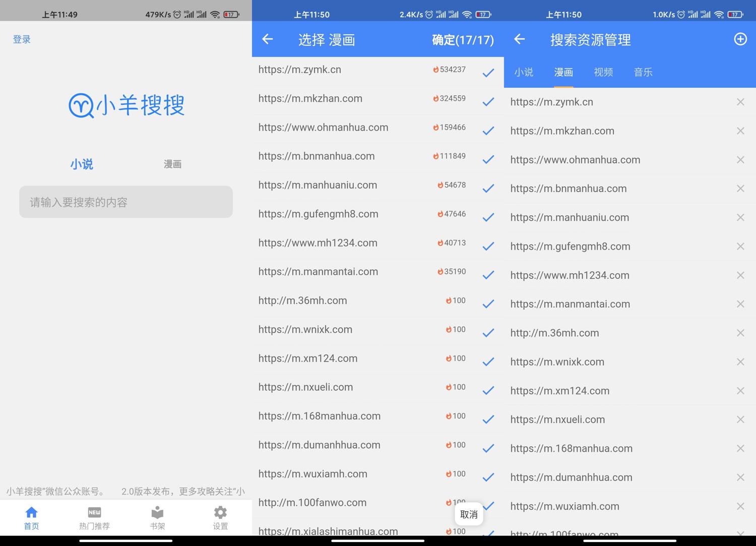Toggle checkmark for https://www.ohmanhua.com

[x=488, y=131]
